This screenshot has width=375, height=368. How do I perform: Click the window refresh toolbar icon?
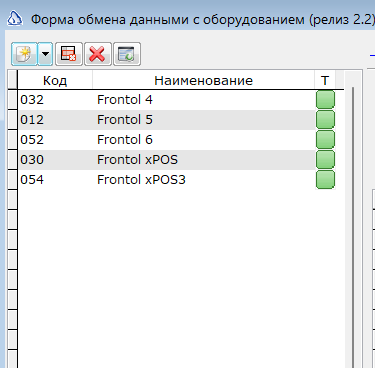coord(127,54)
